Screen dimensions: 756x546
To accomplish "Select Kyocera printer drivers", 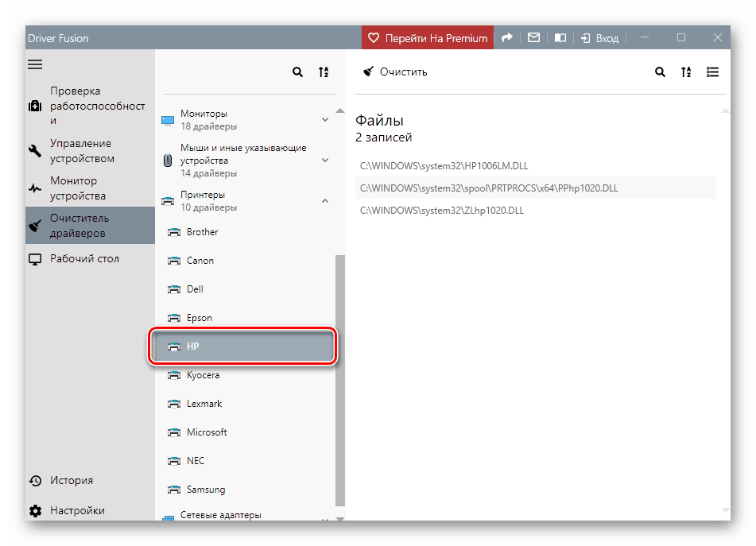I will click(246, 375).
